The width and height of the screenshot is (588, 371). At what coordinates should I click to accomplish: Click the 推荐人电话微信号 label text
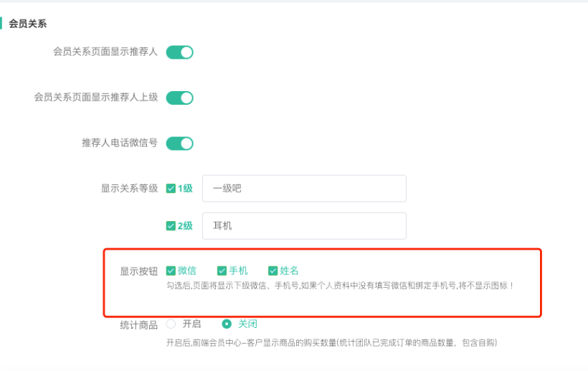click(120, 143)
